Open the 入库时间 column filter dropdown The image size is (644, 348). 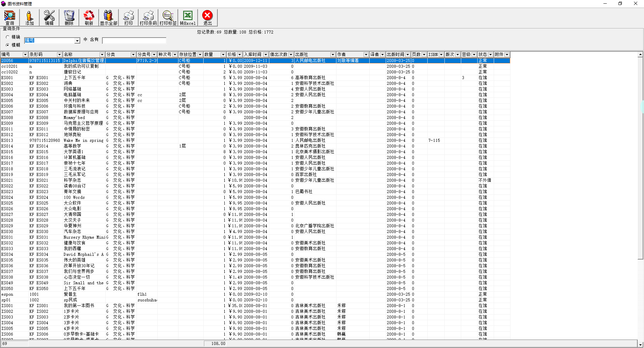[x=266, y=55]
